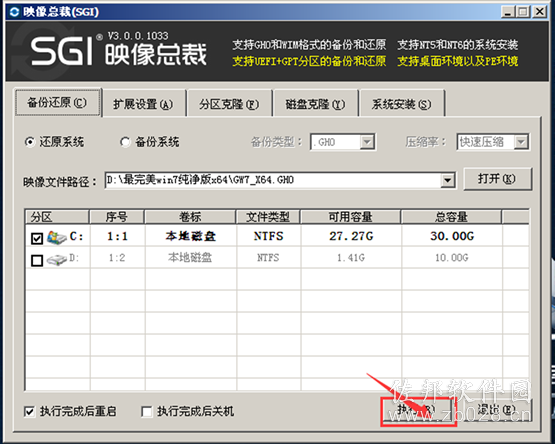
Task: Minimize the 映像总裁 window
Action: point(508,12)
